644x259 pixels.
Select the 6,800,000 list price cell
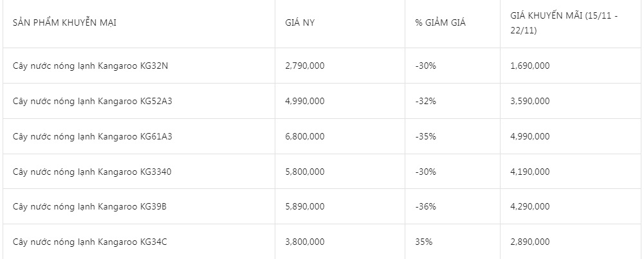[x=304, y=136]
